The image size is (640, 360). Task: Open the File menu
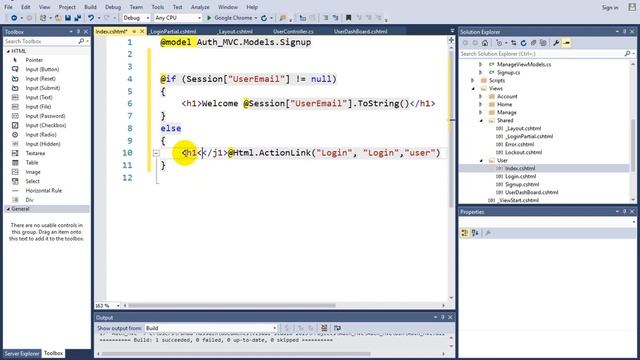pyautogui.click(x=8, y=7)
